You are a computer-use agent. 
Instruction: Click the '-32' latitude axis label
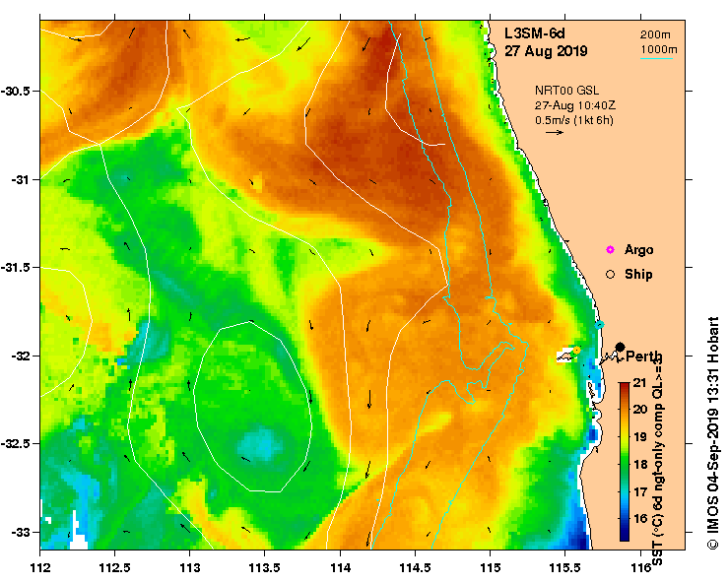[20, 356]
